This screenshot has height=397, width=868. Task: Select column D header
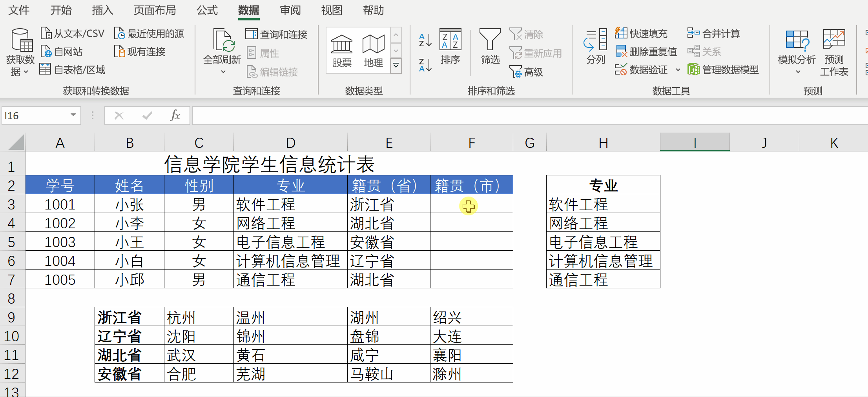pyautogui.click(x=290, y=142)
